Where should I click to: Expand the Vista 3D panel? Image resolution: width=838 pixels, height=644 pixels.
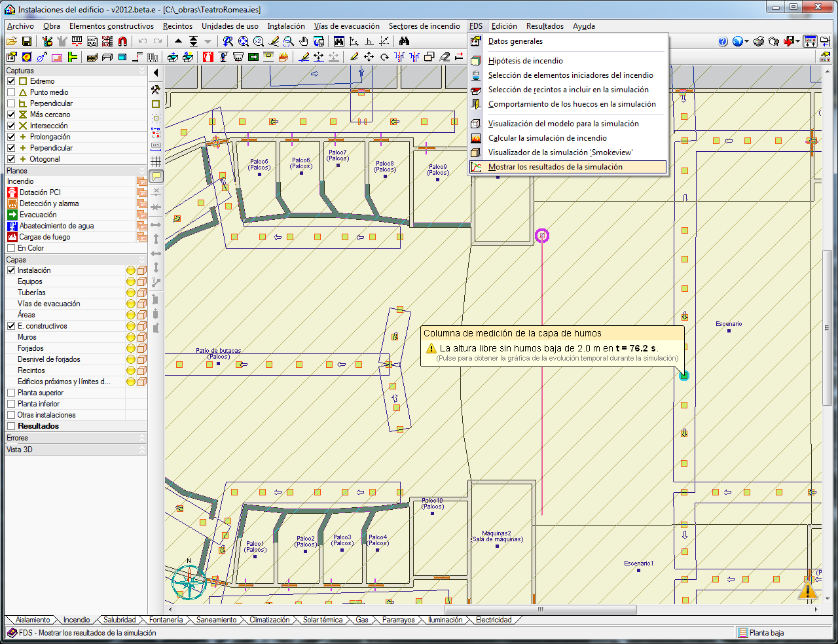click(x=142, y=450)
